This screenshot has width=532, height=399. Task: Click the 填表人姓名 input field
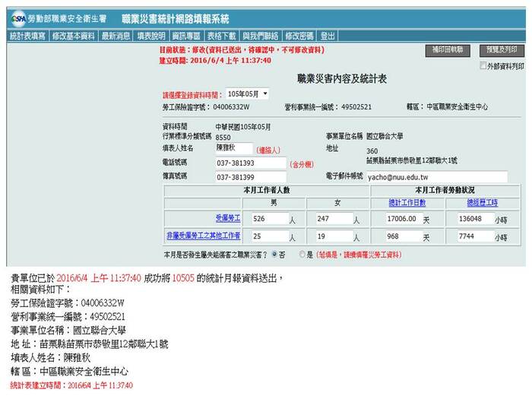click(x=234, y=148)
